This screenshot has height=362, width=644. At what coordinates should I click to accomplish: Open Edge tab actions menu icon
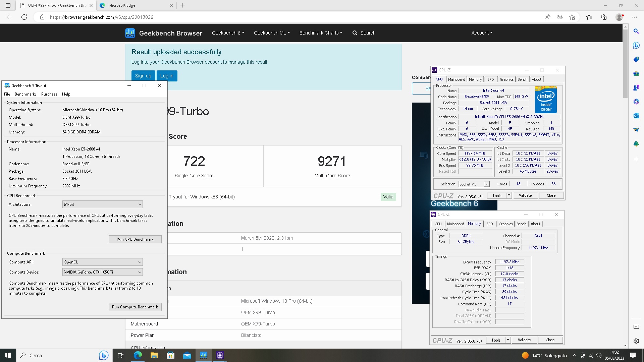coord(8,5)
